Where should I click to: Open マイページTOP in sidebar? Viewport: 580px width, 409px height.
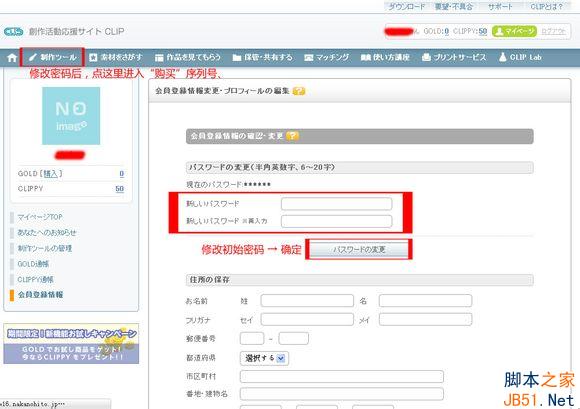(40, 217)
